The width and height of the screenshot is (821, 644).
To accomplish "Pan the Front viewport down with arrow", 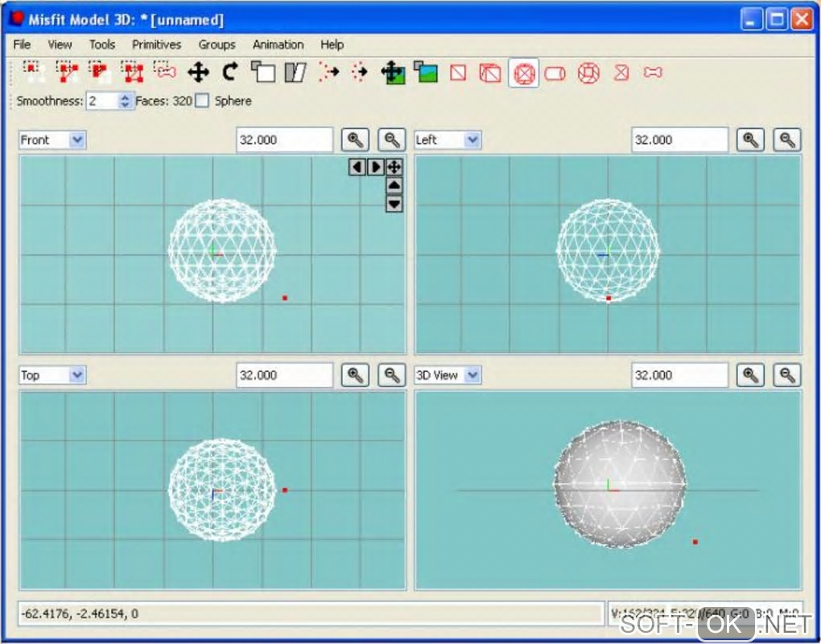I will tap(394, 204).
